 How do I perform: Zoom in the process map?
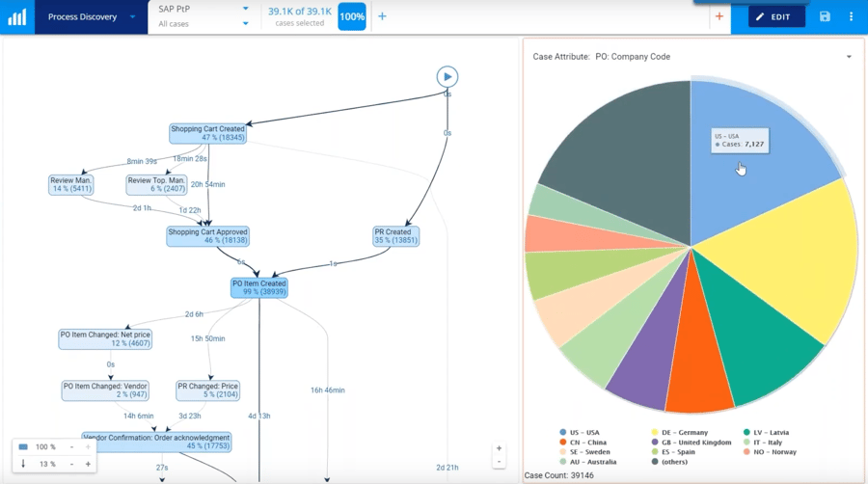[x=499, y=448]
